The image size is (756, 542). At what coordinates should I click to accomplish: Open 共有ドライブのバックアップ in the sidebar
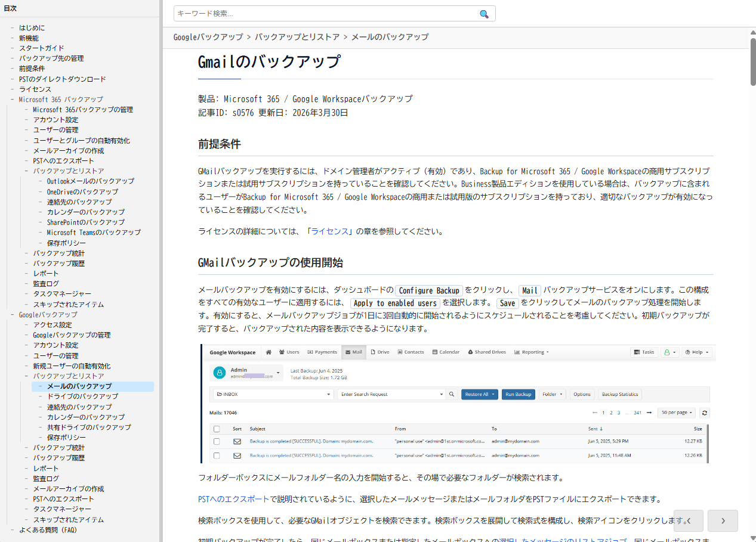pos(89,428)
